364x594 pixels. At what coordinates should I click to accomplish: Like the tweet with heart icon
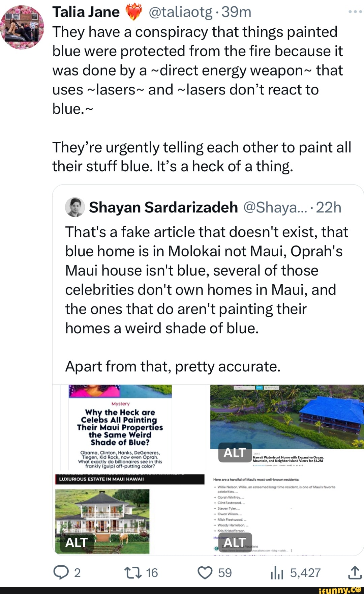[x=205, y=573]
